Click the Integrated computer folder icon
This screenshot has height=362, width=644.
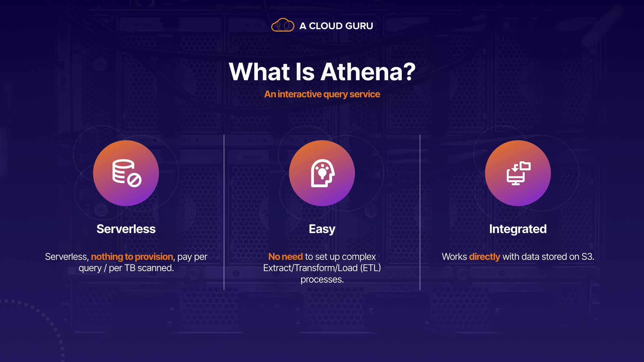click(x=518, y=173)
